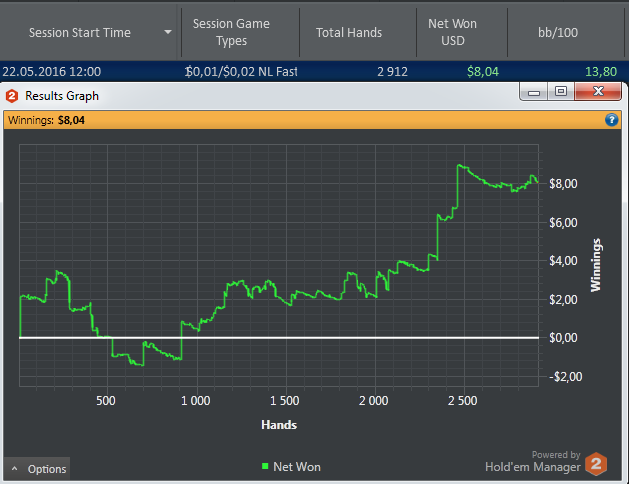Image resolution: width=629 pixels, height=484 pixels.
Task: Select the $0,01/$0,02 NL Fast cell
Action: (241, 72)
